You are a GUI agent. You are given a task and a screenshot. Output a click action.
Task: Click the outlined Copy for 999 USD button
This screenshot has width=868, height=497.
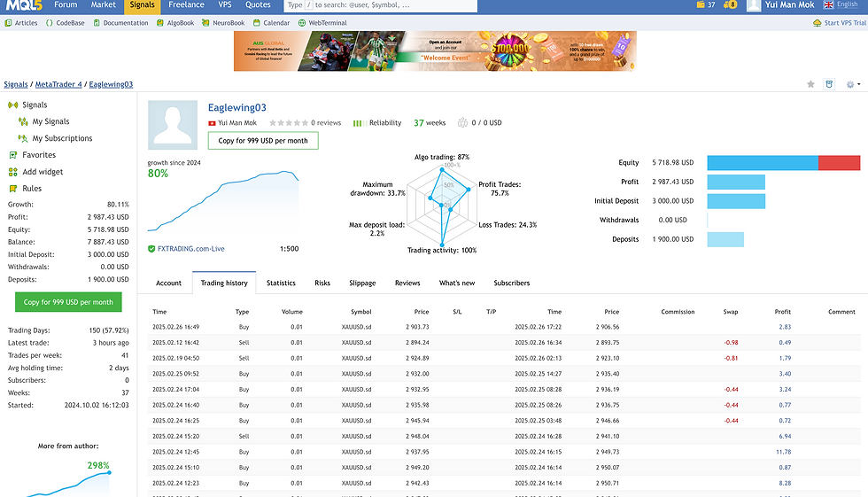(x=263, y=141)
